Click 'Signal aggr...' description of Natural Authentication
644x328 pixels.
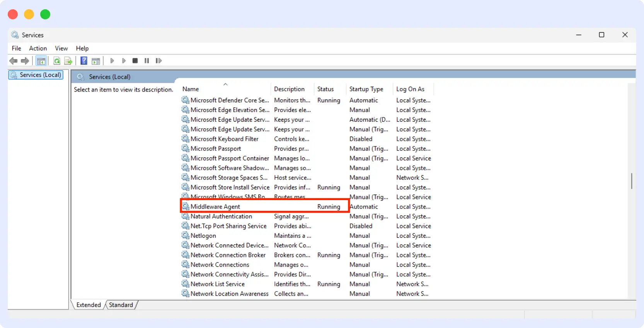(x=291, y=216)
